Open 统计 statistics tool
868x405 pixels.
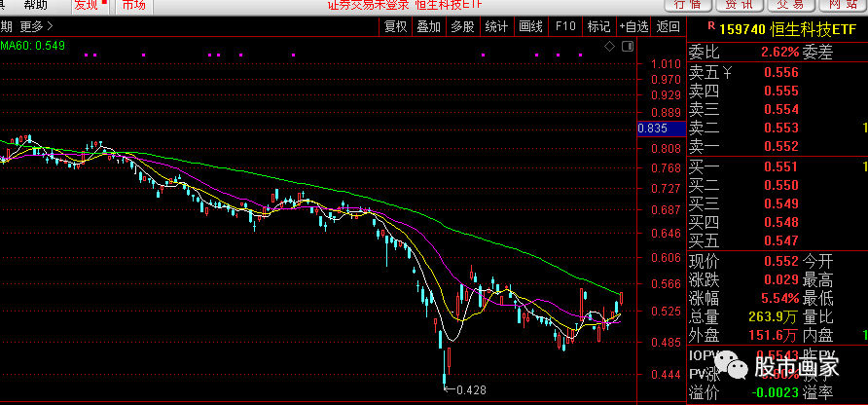[x=496, y=26]
